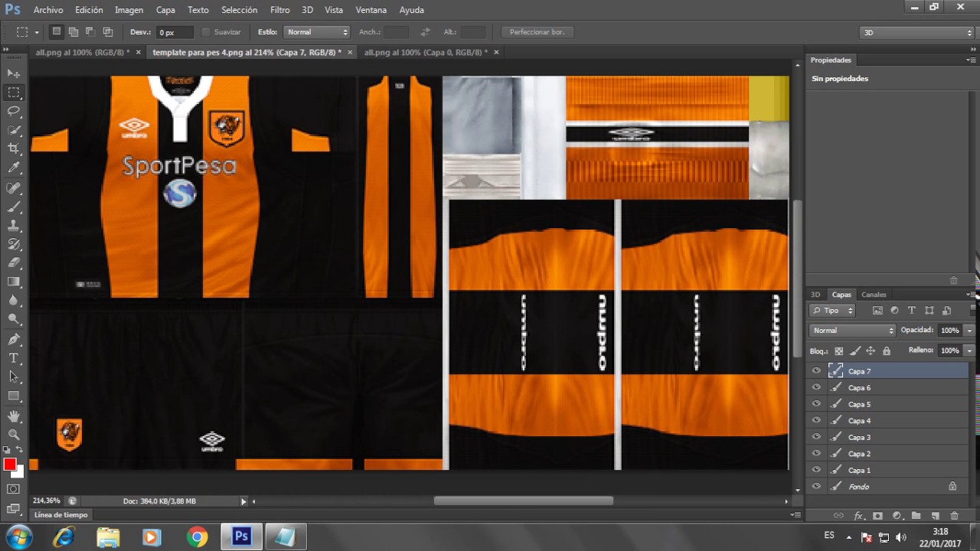Open the 3D workspace dropdown at top right
This screenshot has height=551, width=980.
coord(916,32)
